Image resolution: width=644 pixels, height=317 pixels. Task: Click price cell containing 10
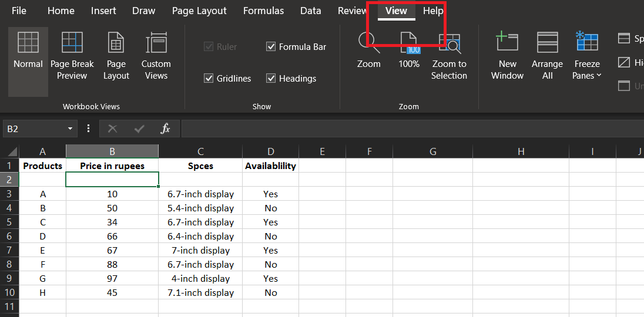(x=112, y=194)
